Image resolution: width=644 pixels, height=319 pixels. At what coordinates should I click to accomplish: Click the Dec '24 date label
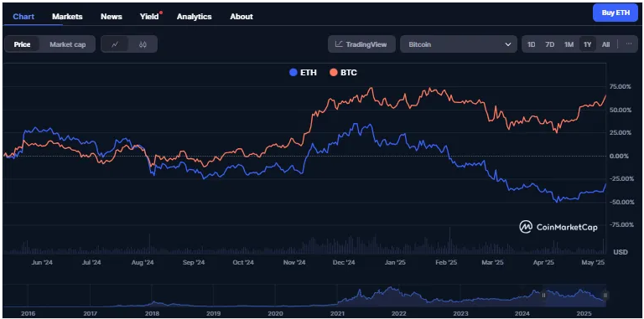[x=344, y=262]
